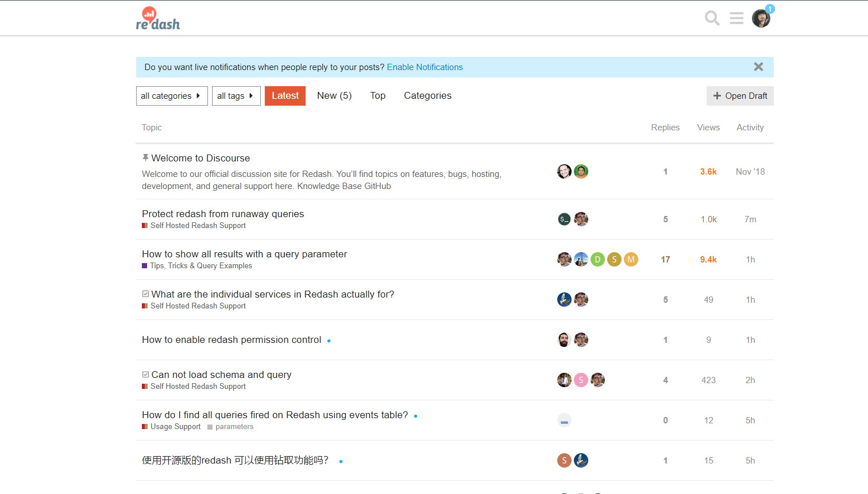
Task: Expand the all tags dropdown
Action: 236,96
